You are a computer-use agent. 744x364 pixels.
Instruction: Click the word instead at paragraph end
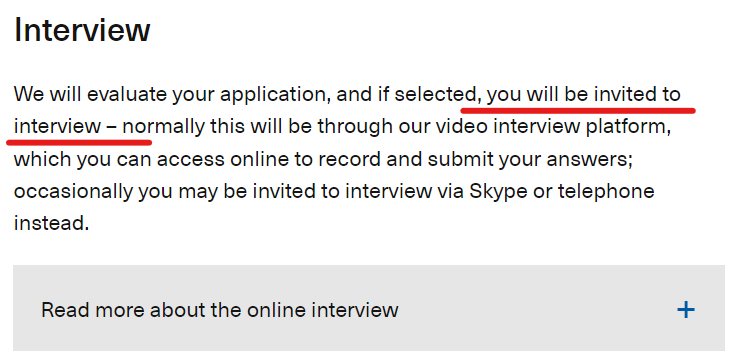[x=51, y=223]
